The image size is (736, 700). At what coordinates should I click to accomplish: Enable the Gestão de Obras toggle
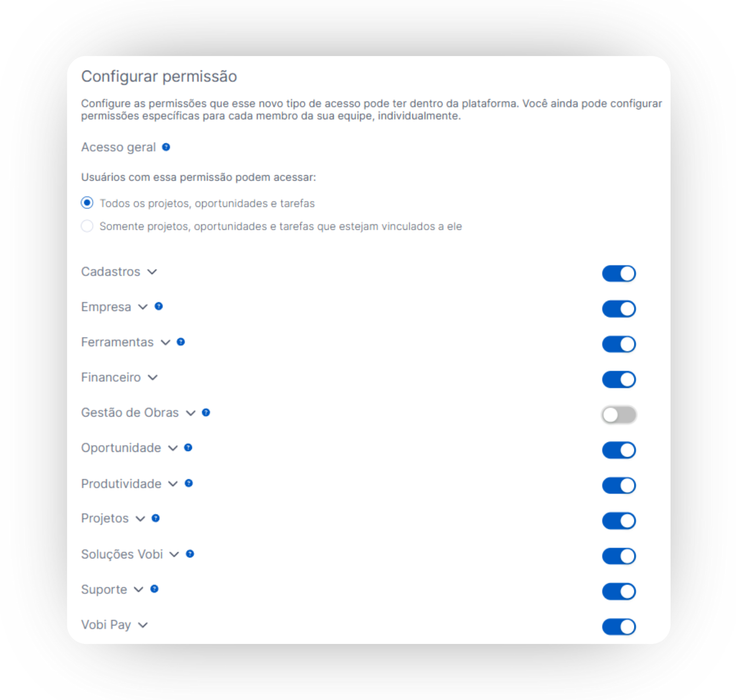click(x=619, y=415)
